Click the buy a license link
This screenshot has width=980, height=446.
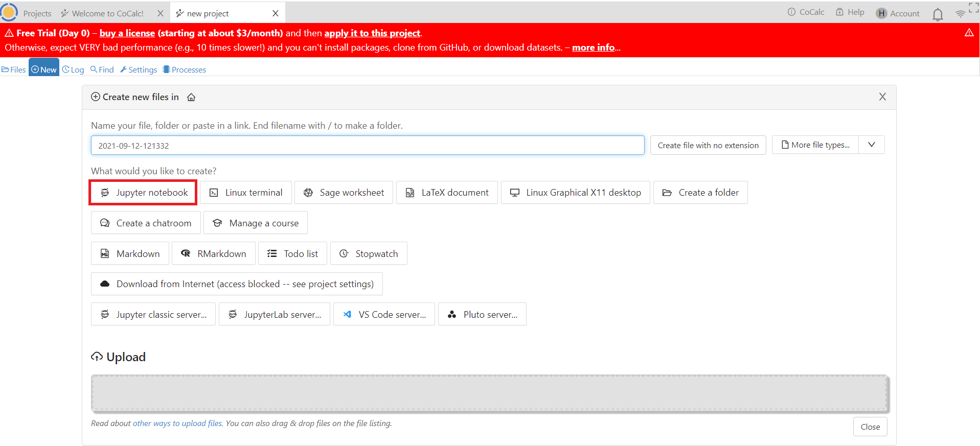[x=127, y=33]
